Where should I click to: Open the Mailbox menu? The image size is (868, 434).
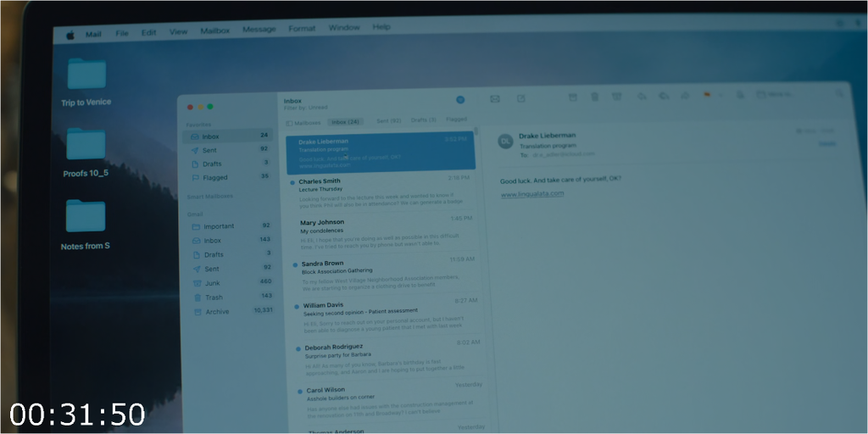214,31
